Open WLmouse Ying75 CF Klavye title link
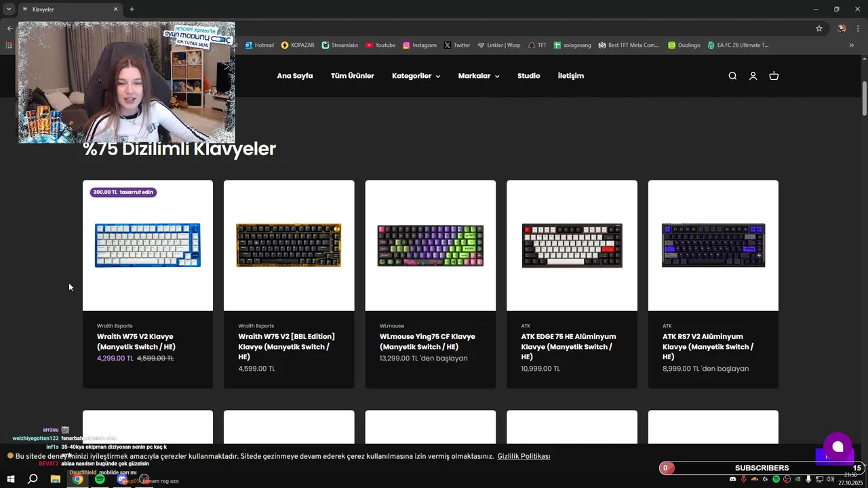This screenshot has width=868, height=488. (427, 342)
